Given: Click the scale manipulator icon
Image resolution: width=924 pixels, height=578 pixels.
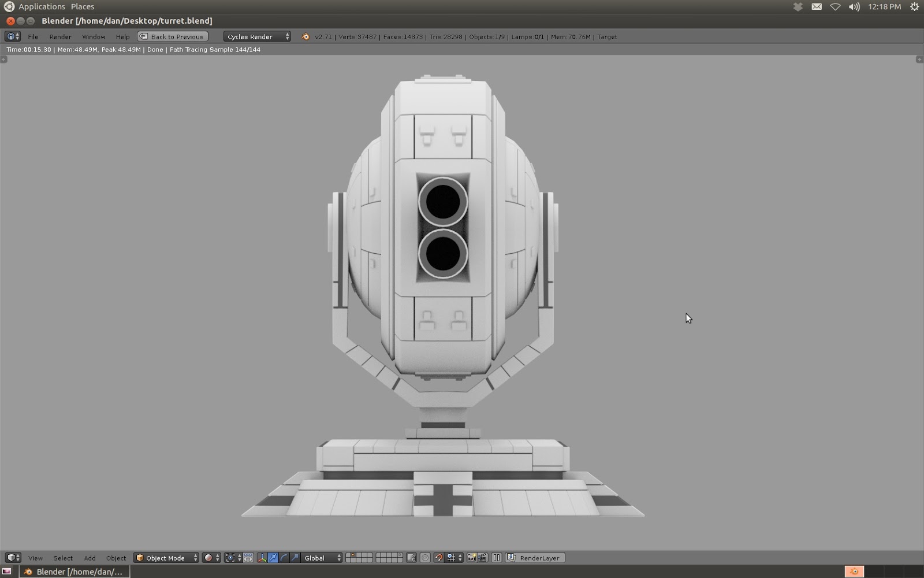Looking at the screenshot, I should pos(296,558).
